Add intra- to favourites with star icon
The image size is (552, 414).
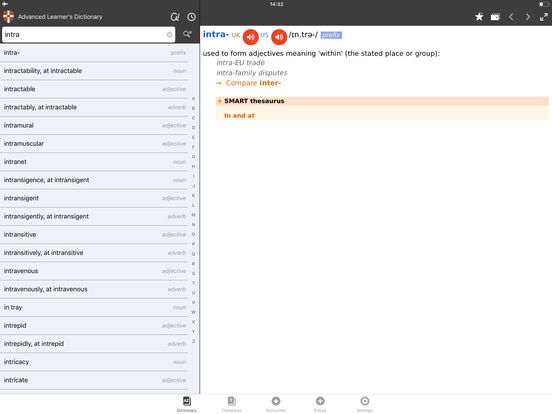479,17
